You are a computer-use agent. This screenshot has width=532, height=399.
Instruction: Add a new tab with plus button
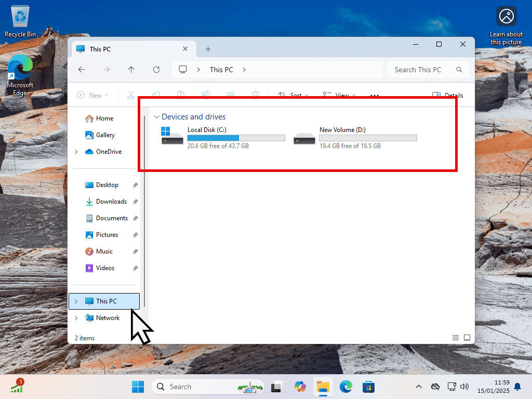[208, 49]
